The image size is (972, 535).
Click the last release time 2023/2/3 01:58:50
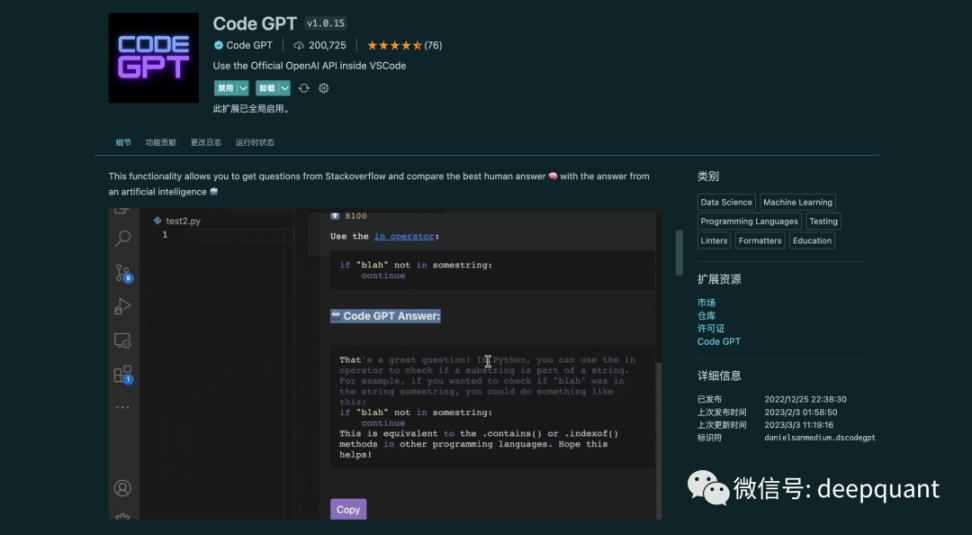pos(801,412)
